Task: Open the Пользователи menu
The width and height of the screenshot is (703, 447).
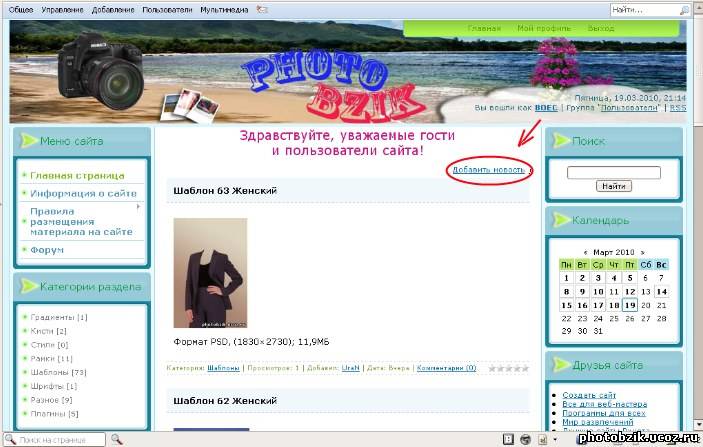Action: click(167, 9)
